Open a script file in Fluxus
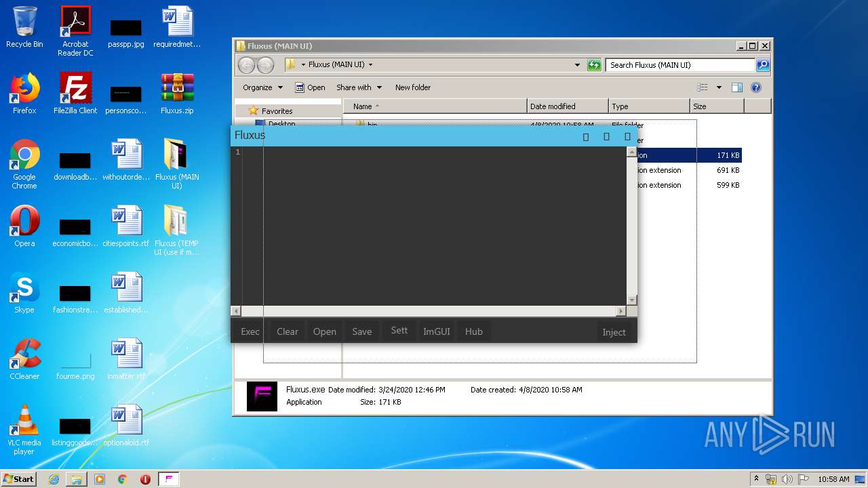Screen dimensions: 868x488 (x=325, y=331)
